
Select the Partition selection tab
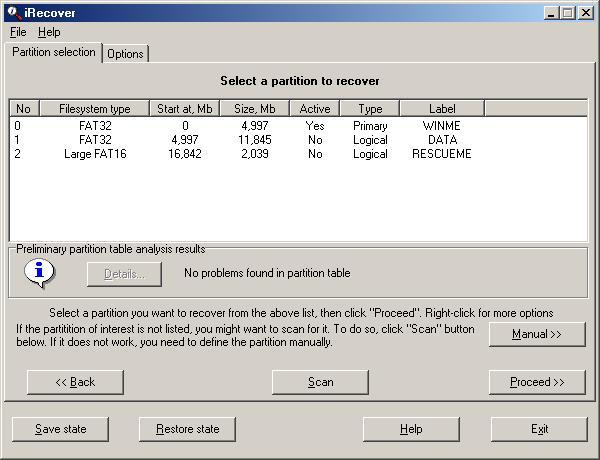(x=54, y=52)
